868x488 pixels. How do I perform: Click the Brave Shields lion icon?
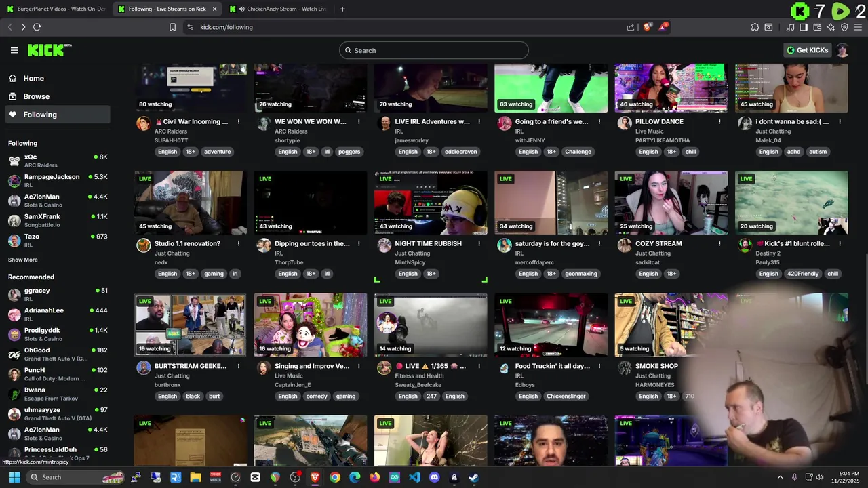[x=647, y=27]
